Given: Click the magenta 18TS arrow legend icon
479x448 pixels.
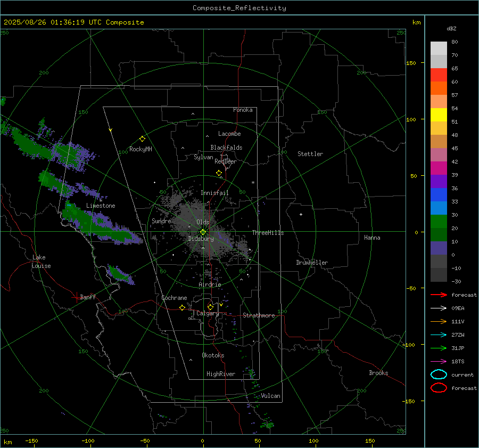Looking at the screenshot, I should point(439,362).
